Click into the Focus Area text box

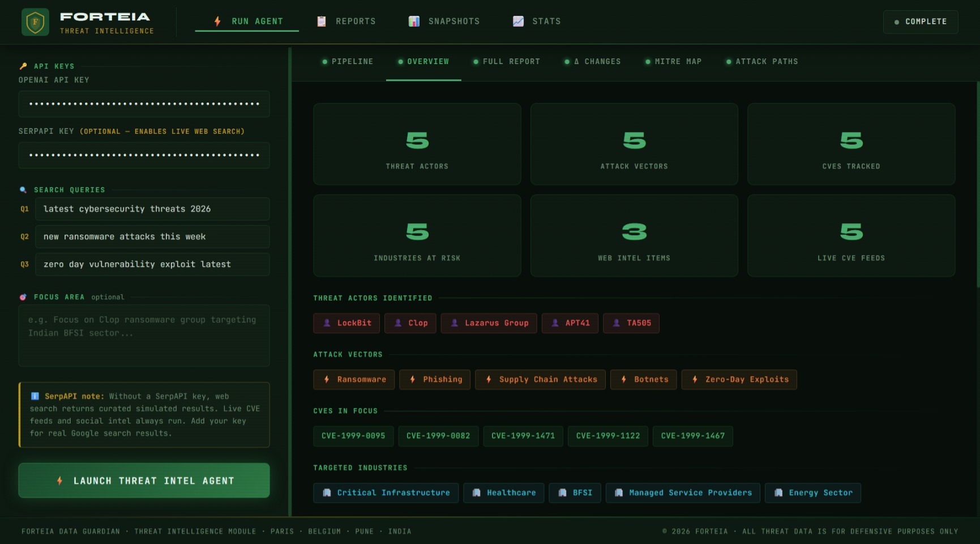pyautogui.click(x=144, y=335)
